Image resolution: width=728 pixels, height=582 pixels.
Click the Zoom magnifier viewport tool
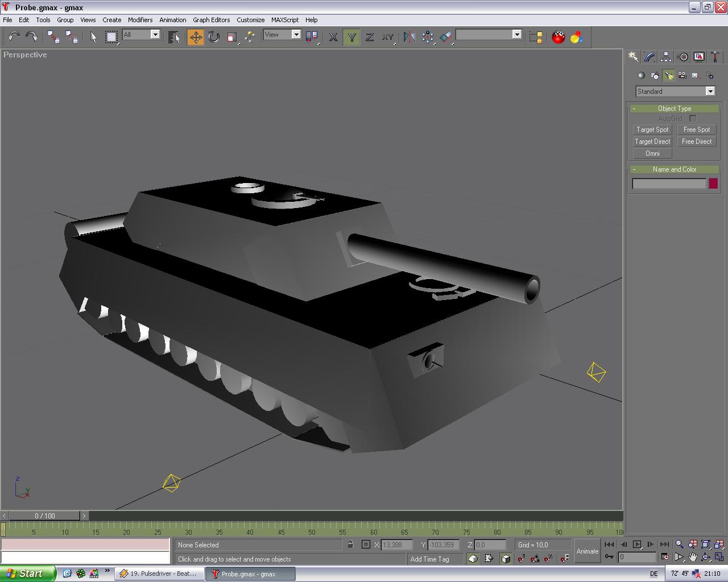pos(679,544)
